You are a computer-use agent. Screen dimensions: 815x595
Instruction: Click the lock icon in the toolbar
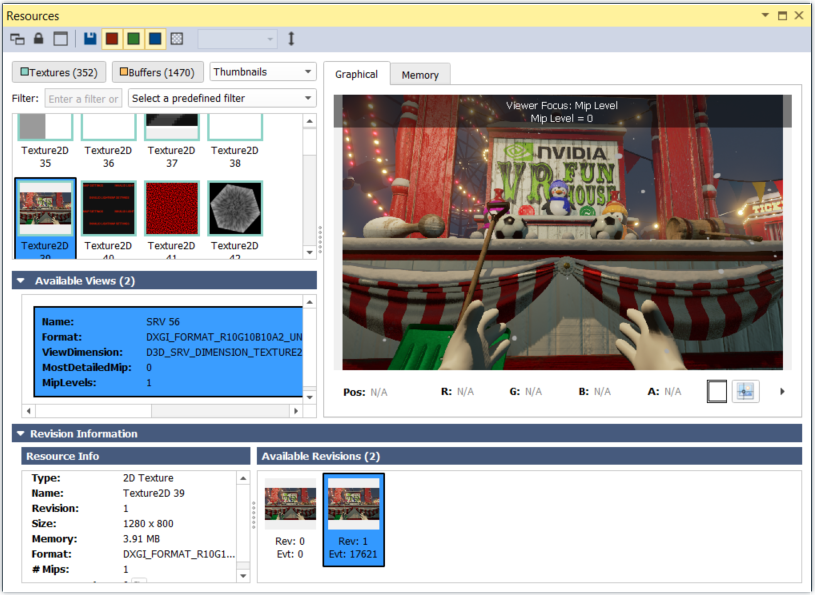click(39, 39)
